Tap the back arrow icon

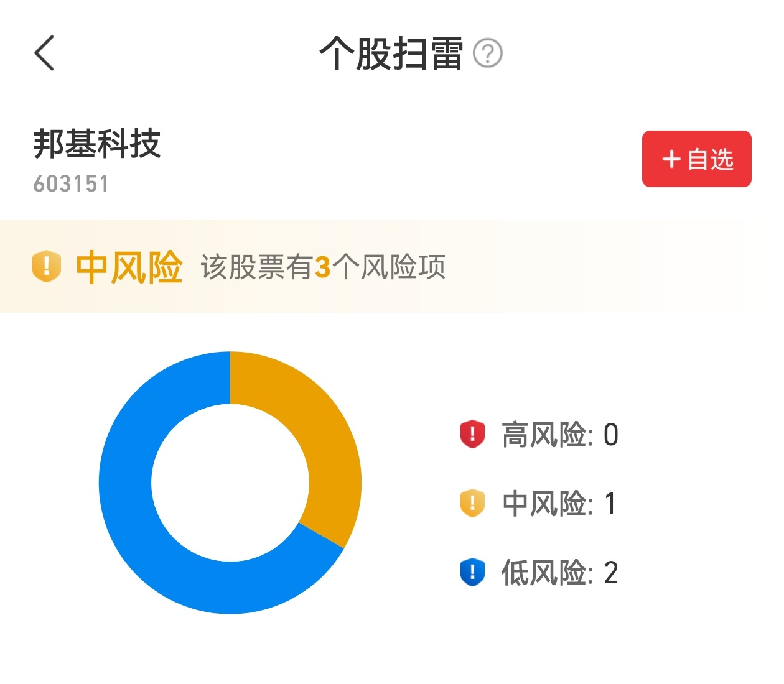(x=45, y=53)
